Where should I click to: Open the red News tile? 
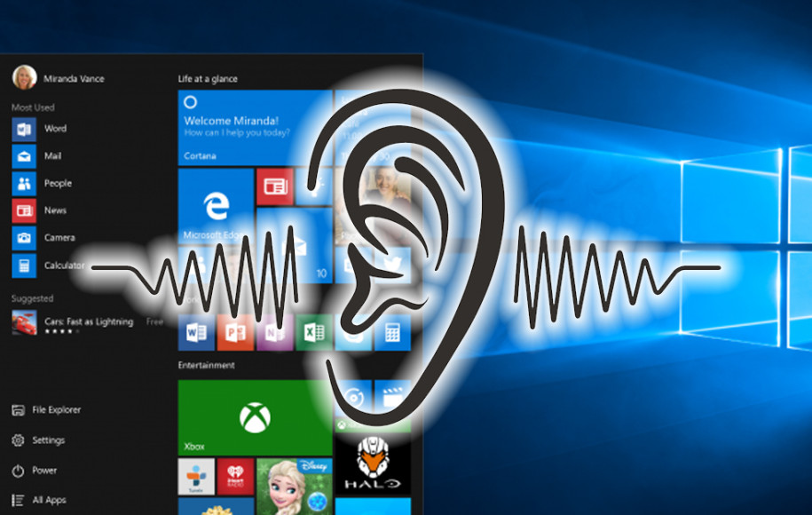[x=275, y=186]
